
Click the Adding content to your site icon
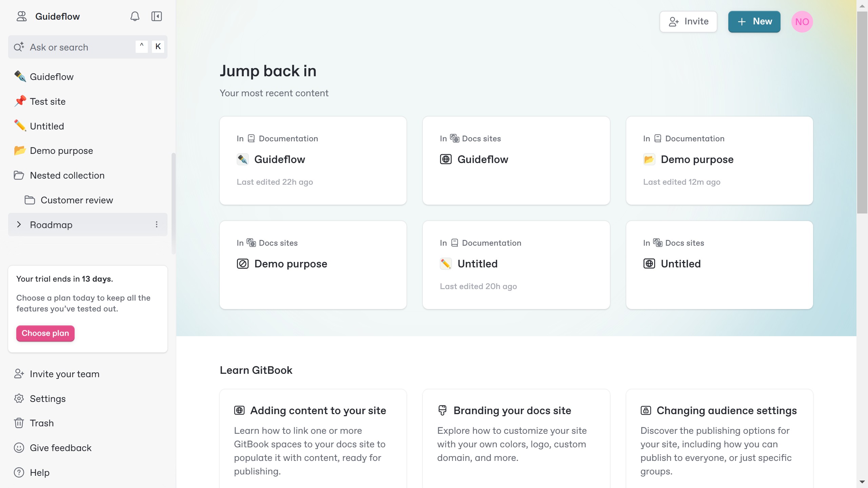coord(239,410)
